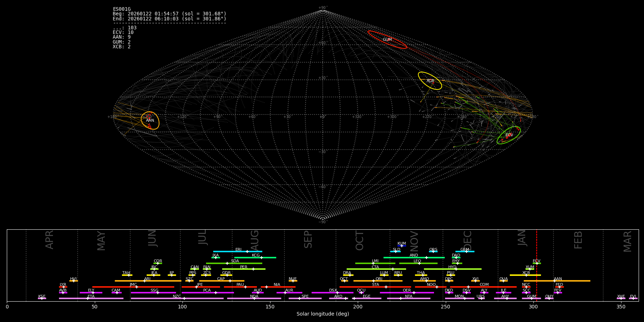Select the QUA shower label in the timeline
Screen dimensions: 644x322
pyautogui.click(x=503, y=279)
